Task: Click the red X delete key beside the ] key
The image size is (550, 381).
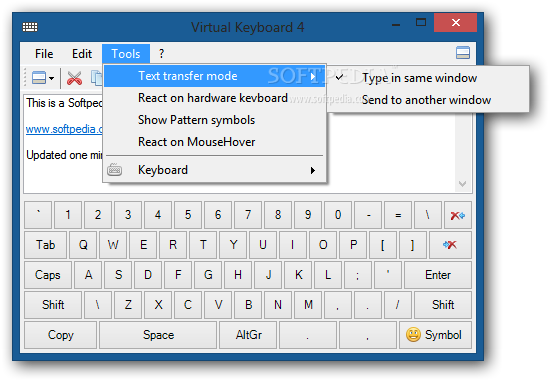Action: pyautogui.click(x=449, y=245)
